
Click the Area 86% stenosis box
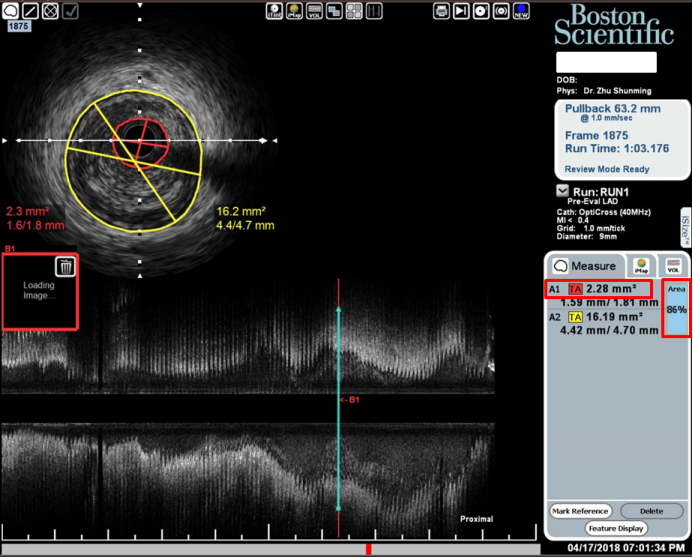(676, 308)
